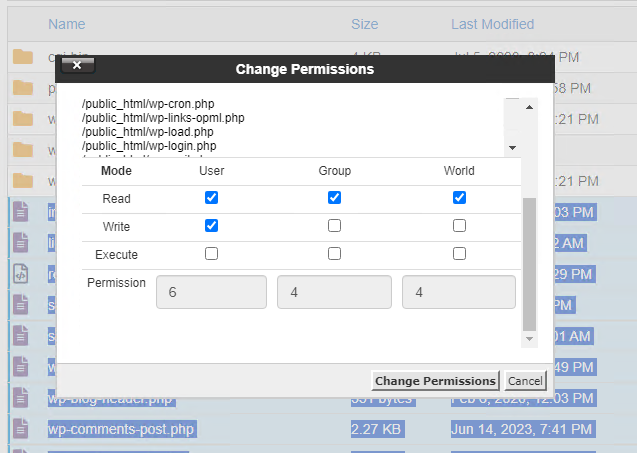The width and height of the screenshot is (637, 453).
Task: Click the 2.27 KB size cell
Action: tap(377, 429)
